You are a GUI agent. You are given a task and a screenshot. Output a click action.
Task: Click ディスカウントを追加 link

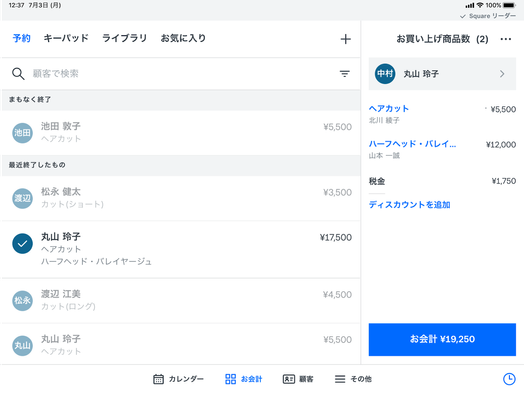(409, 205)
